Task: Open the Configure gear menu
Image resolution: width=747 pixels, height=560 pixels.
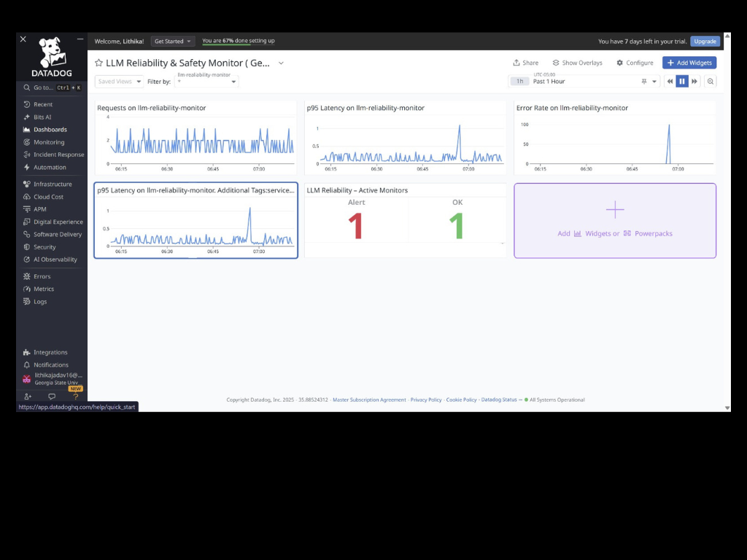Action: [x=635, y=63]
